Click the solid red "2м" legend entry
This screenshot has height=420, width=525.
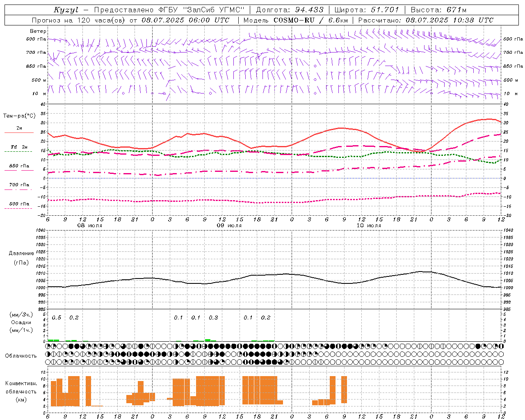click(x=19, y=128)
